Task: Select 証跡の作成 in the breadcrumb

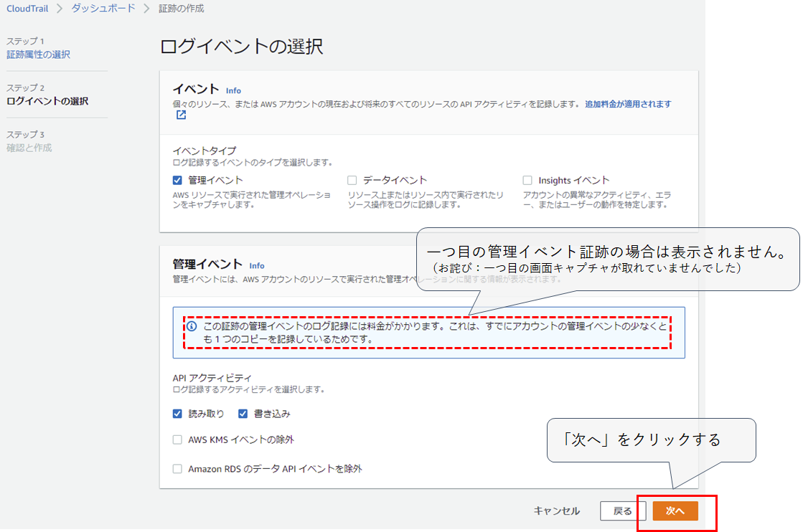Action: click(181, 9)
